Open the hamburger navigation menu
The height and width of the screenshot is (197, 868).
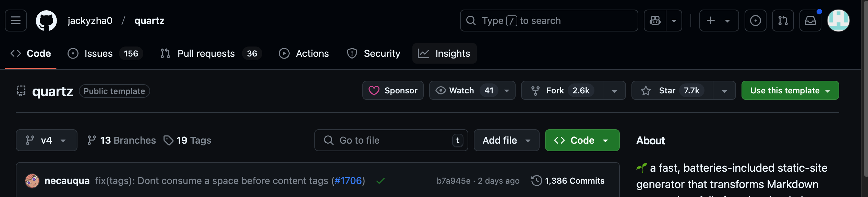coord(16,21)
